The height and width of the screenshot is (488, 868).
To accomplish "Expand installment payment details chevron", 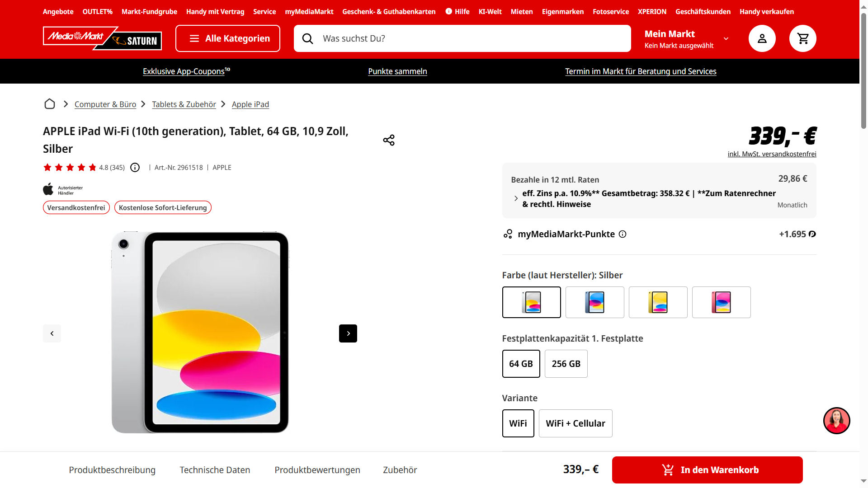I will pos(516,198).
